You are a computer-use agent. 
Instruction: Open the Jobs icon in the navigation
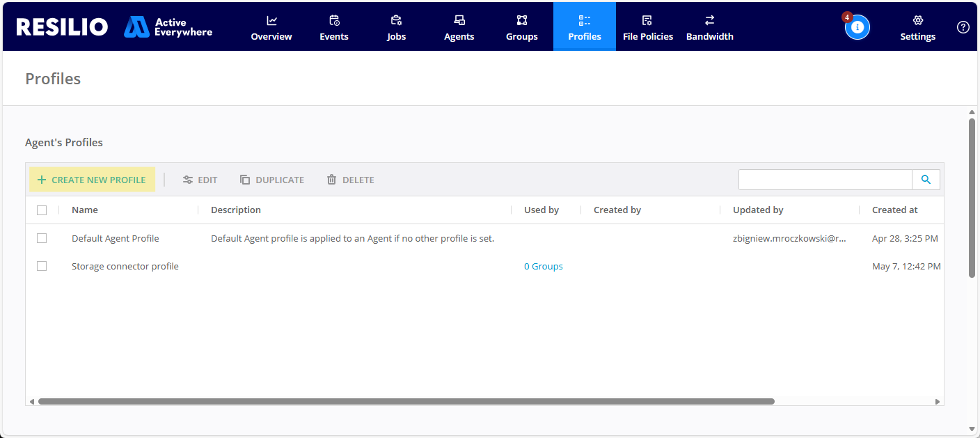[x=396, y=20]
